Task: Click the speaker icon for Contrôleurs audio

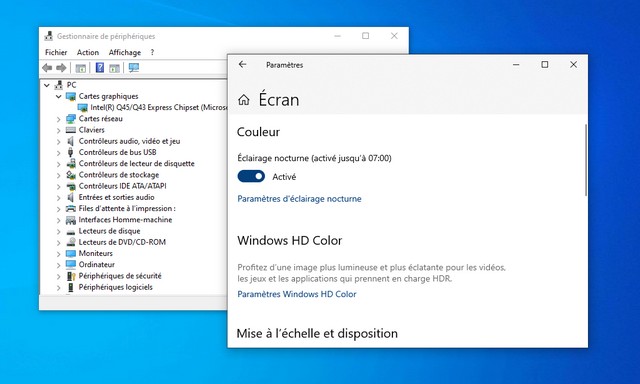Action: point(71,141)
